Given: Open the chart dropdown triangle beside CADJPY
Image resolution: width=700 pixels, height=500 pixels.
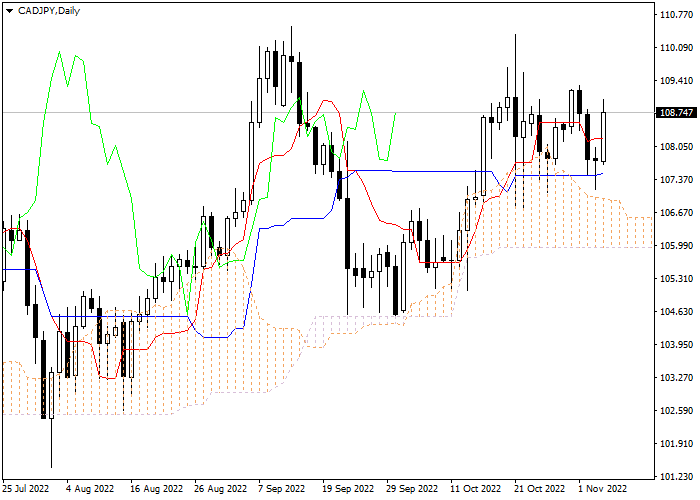Looking at the screenshot, I should 9,11.
